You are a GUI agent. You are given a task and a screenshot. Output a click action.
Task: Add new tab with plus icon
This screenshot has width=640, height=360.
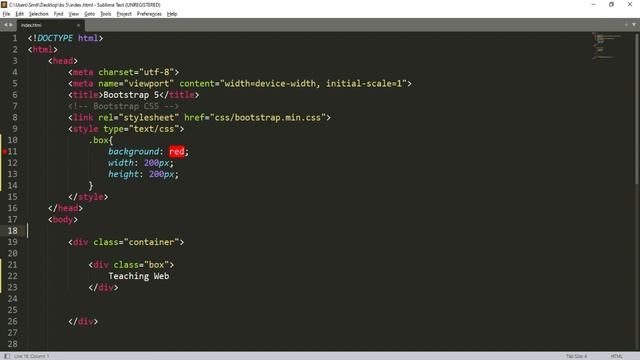(x=626, y=25)
